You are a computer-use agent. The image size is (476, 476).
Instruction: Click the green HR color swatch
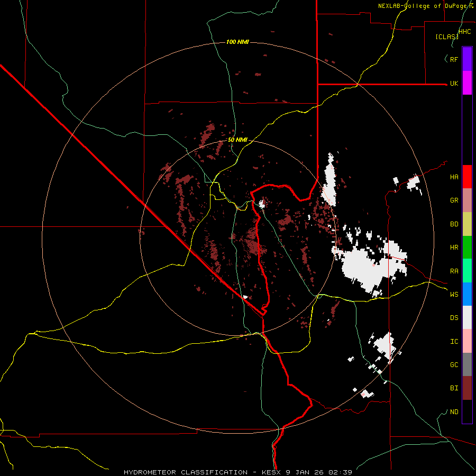pyautogui.click(x=467, y=248)
